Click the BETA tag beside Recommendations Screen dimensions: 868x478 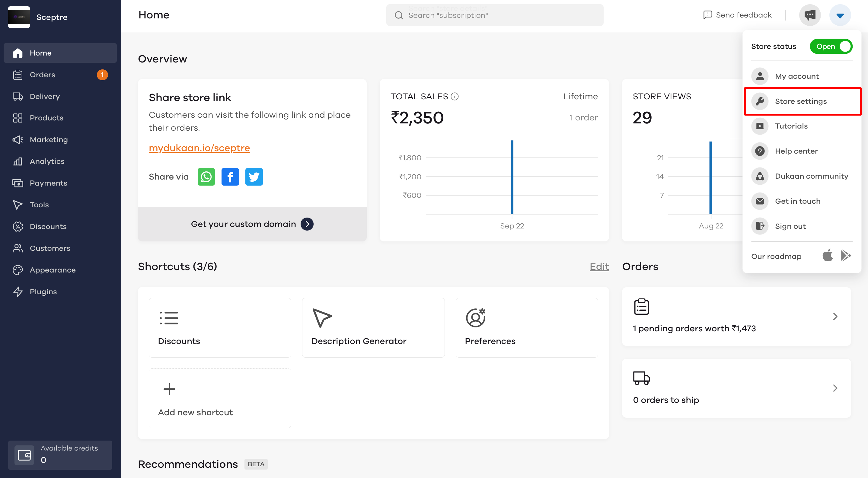(x=256, y=464)
